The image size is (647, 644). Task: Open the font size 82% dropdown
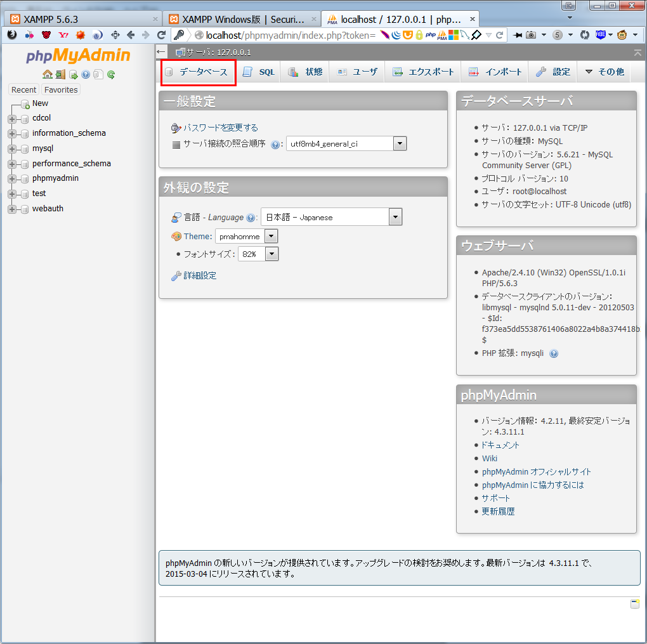[x=271, y=254]
